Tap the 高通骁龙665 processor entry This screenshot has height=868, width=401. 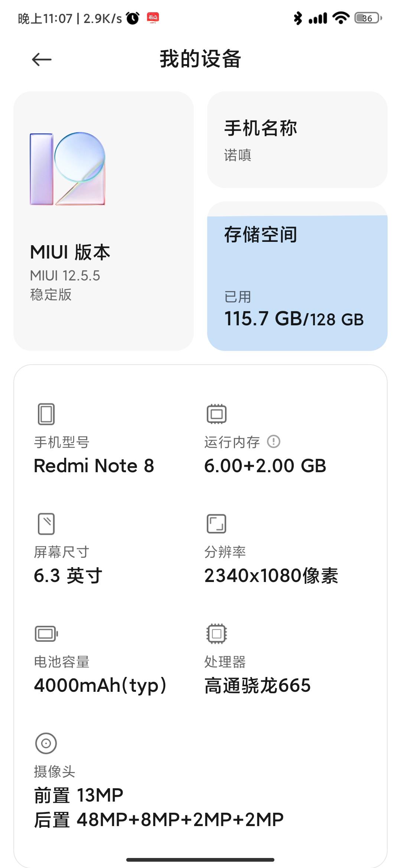(x=257, y=685)
